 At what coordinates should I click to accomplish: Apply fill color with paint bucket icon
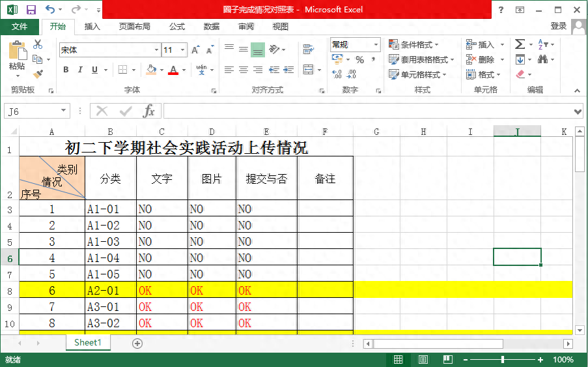point(151,69)
